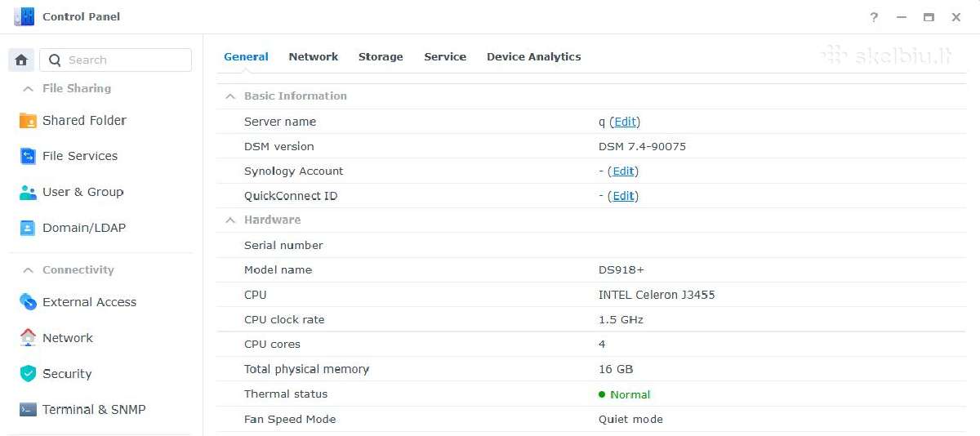The width and height of the screenshot is (980, 436).
Task: Click the Total physical memory label
Action: click(x=307, y=370)
